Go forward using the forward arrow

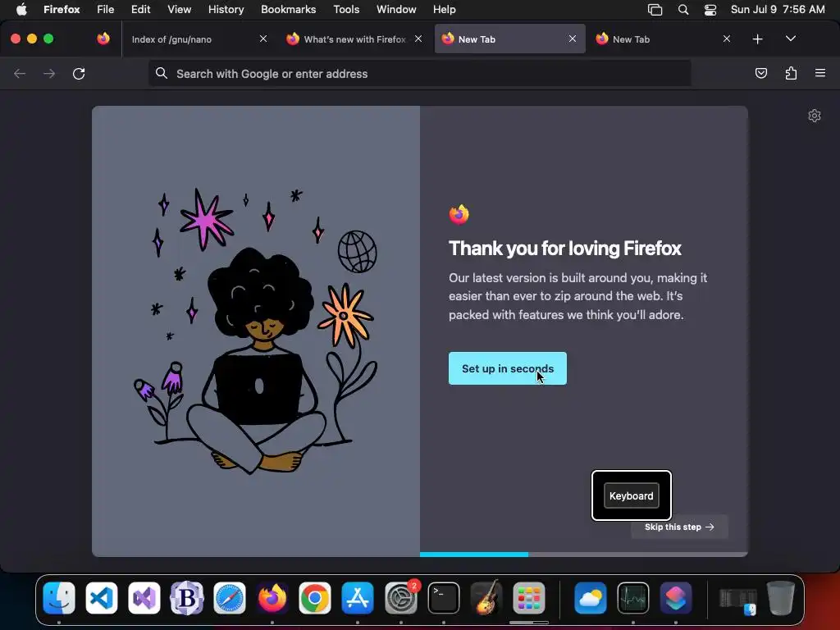click(x=49, y=73)
